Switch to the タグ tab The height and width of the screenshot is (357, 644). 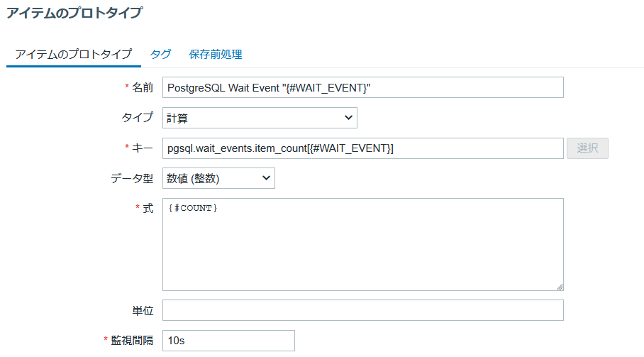pyautogui.click(x=160, y=54)
